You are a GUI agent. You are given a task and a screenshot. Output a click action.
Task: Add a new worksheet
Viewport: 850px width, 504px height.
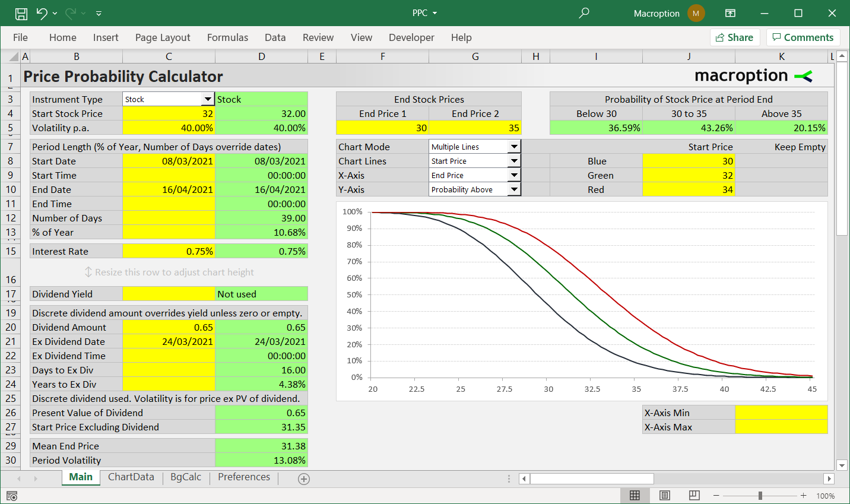(x=303, y=478)
